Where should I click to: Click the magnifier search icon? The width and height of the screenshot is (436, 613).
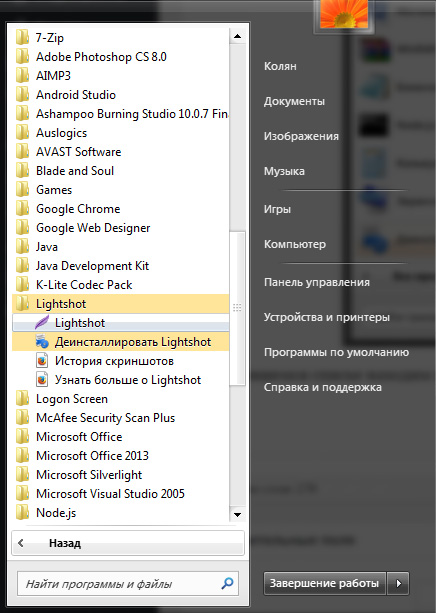tap(227, 584)
